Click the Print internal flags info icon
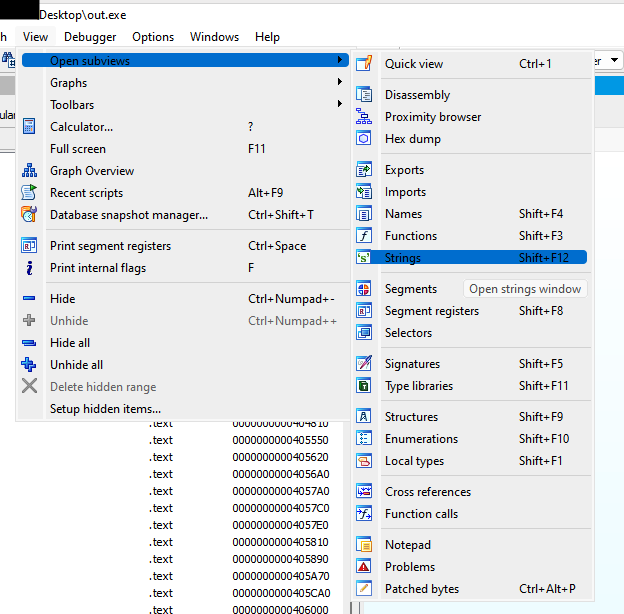 tap(29, 268)
